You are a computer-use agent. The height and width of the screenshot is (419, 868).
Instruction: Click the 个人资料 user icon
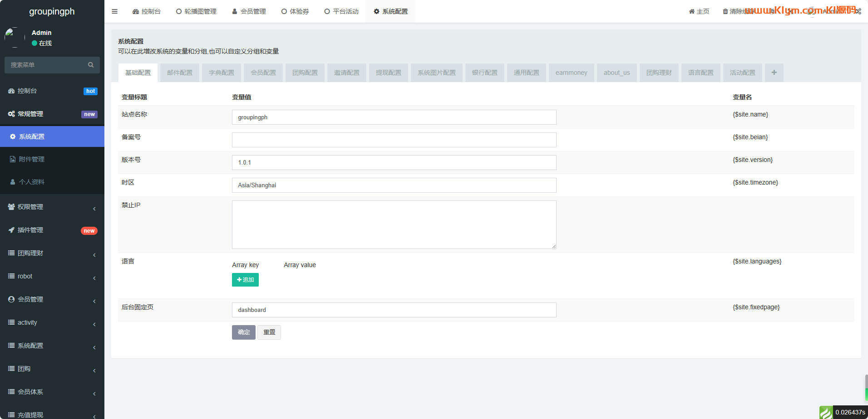[x=13, y=182]
